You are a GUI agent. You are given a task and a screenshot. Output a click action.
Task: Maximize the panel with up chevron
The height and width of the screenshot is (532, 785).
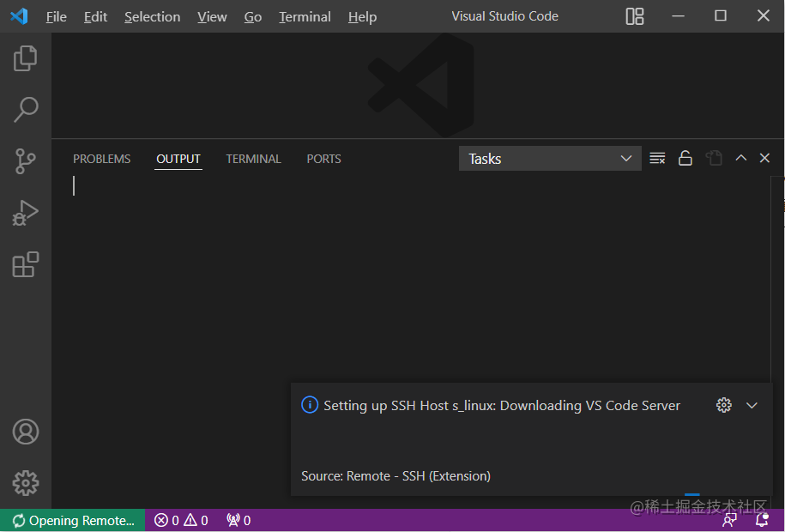[x=741, y=158]
